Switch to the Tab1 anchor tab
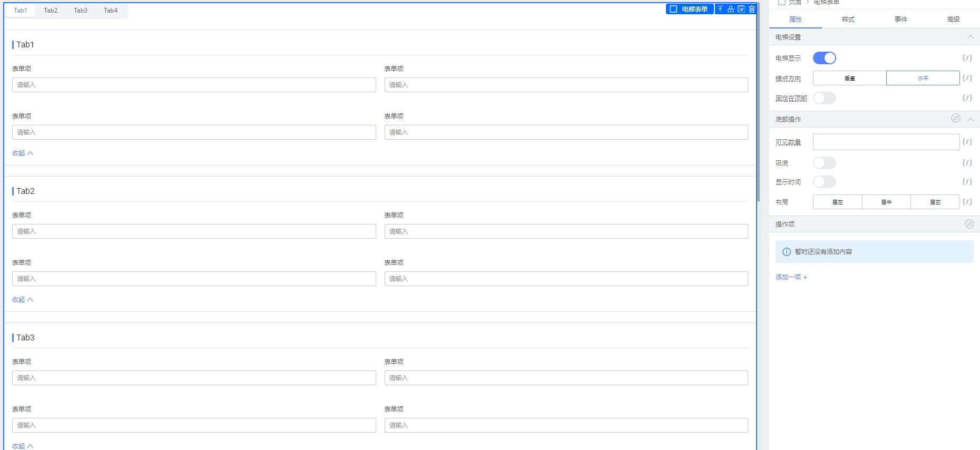980x450 pixels. click(x=21, y=11)
